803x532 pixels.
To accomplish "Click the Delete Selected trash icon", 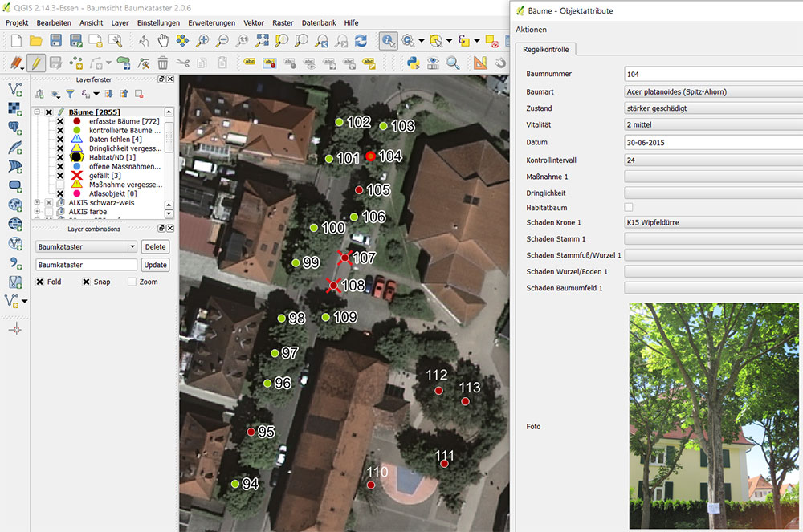I will coord(163,63).
